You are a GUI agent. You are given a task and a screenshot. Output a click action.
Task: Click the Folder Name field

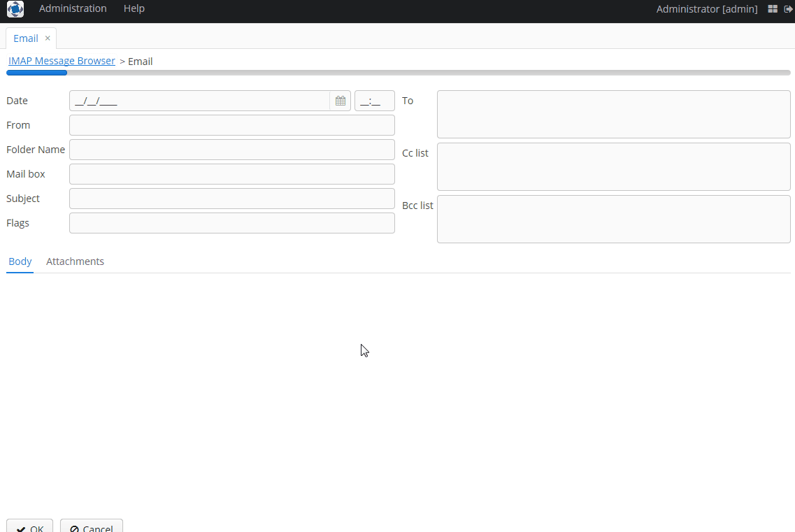[x=231, y=149]
